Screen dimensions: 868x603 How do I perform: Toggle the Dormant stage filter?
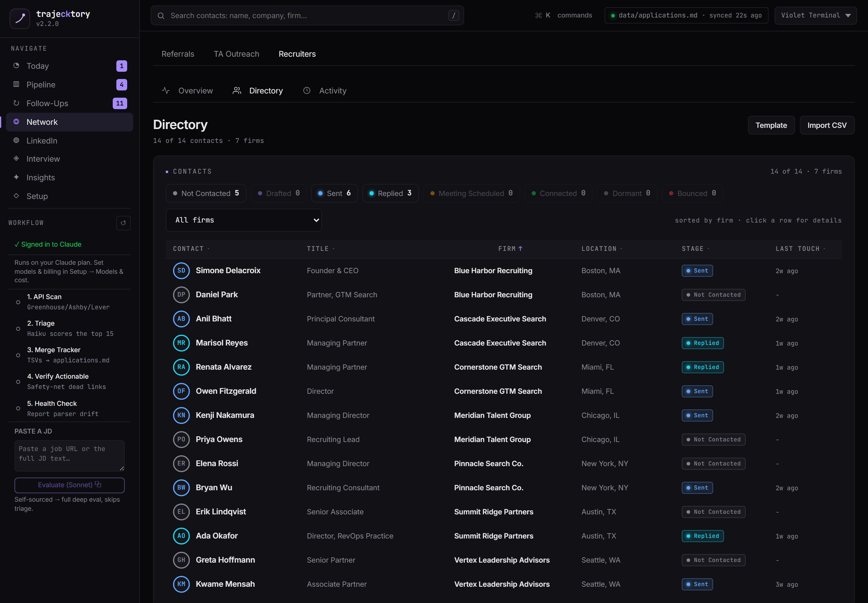pyautogui.click(x=627, y=193)
